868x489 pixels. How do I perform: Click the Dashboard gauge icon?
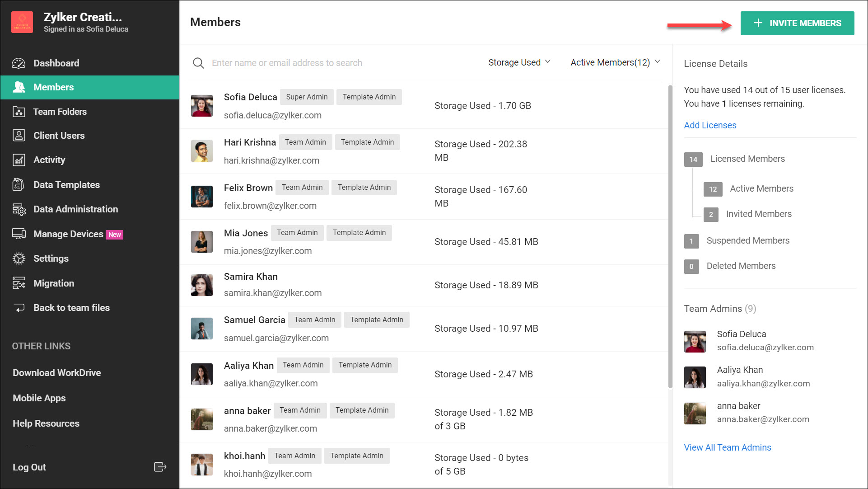point(19,63)
